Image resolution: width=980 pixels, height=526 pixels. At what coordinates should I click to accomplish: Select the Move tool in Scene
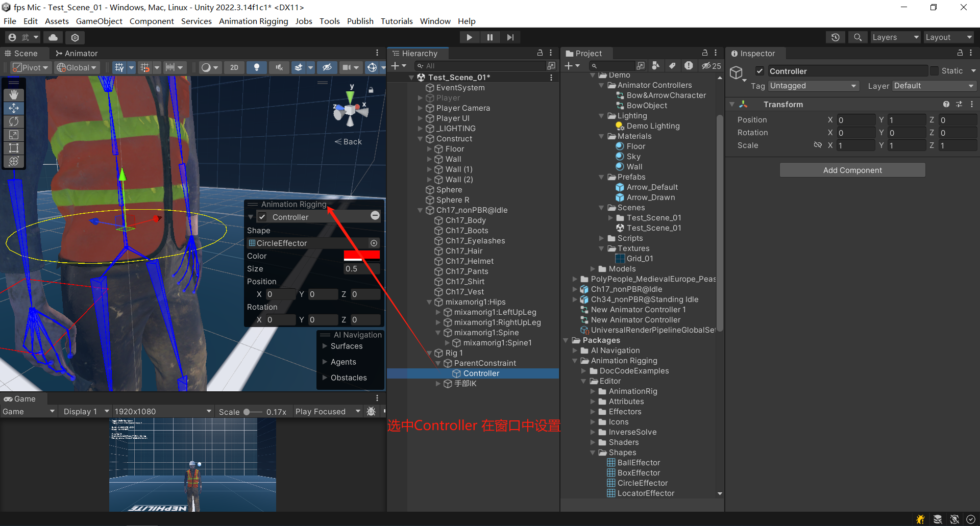tap(14, 108)
